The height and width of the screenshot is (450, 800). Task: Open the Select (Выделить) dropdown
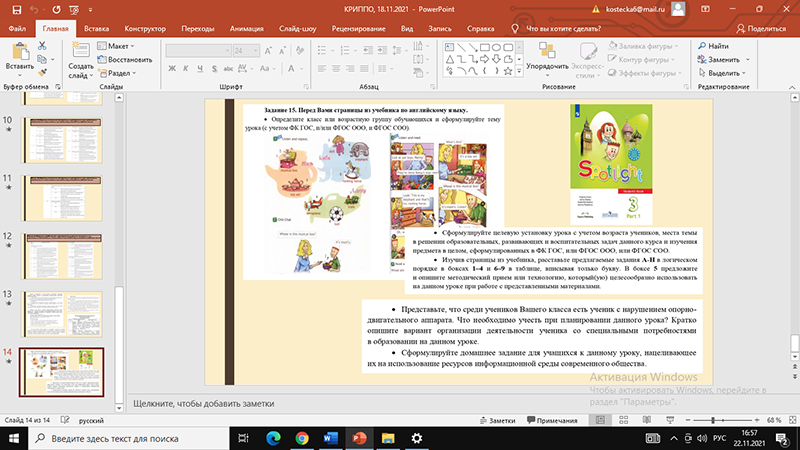tap(721, 73)
